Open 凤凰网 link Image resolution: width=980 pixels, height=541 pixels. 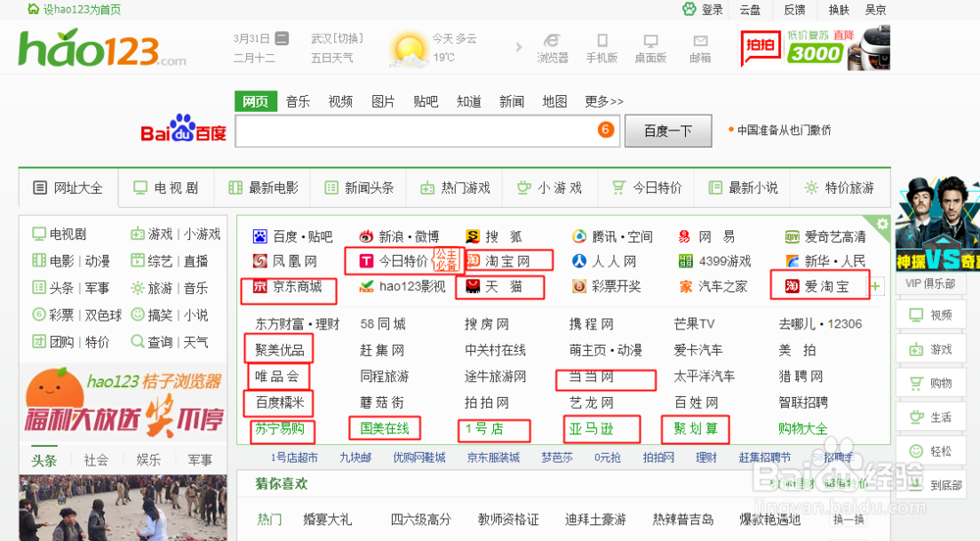[x=285, y=261]
